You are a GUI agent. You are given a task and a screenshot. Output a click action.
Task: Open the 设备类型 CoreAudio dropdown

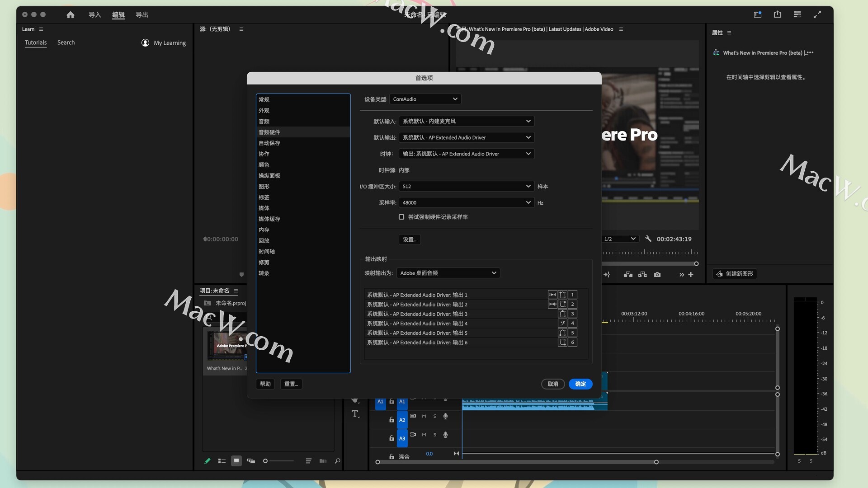pos(425,99)
